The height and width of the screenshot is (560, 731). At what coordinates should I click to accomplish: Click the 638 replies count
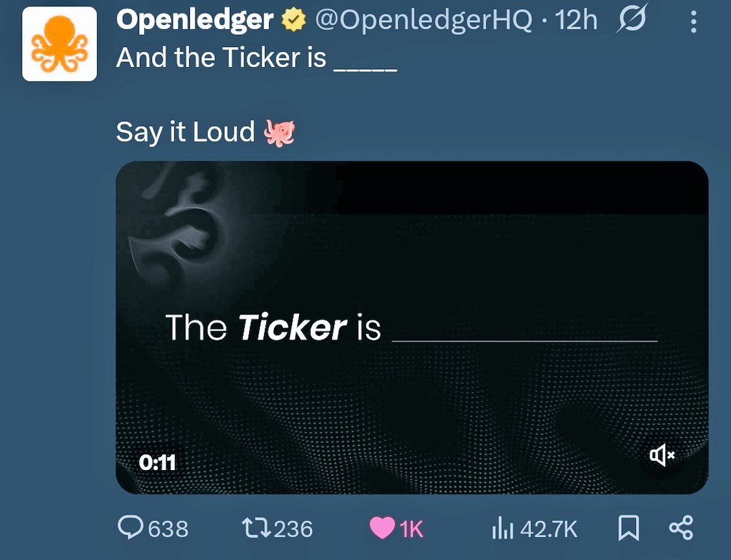click(x=168, y=529)
